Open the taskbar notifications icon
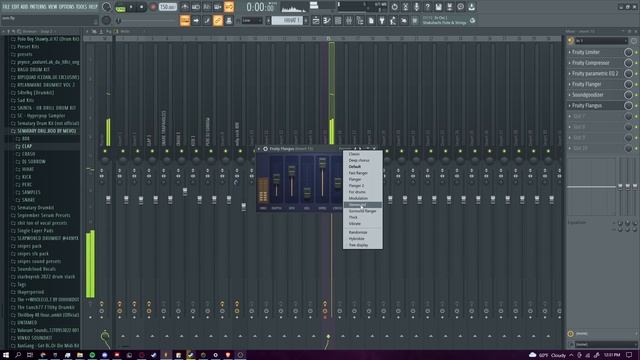640x360 pixels. tap(629, 355)
